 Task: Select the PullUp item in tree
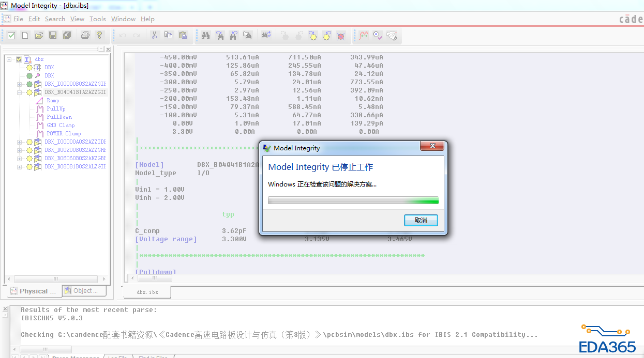pos(56,109)
